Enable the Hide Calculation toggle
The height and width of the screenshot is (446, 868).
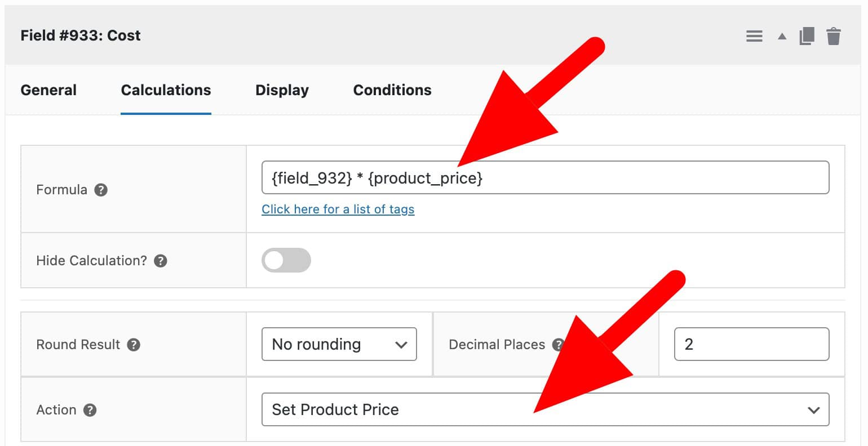[x=286, y=260]
